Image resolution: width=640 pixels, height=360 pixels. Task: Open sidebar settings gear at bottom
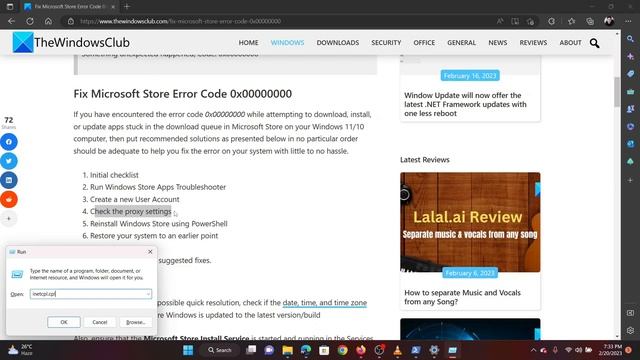coord(631,330)
